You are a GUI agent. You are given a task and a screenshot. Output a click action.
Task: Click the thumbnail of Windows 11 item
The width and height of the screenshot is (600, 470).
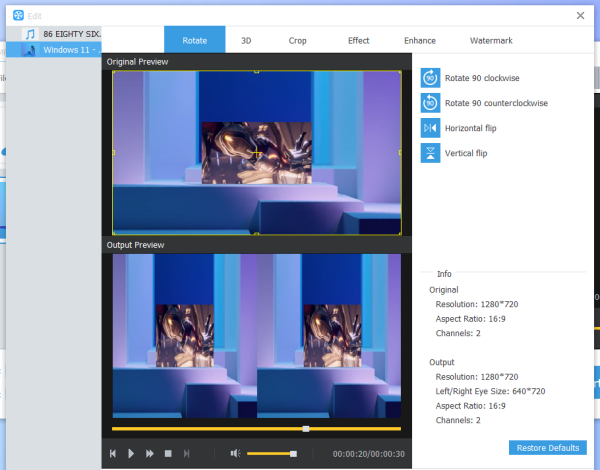[29, 50]
